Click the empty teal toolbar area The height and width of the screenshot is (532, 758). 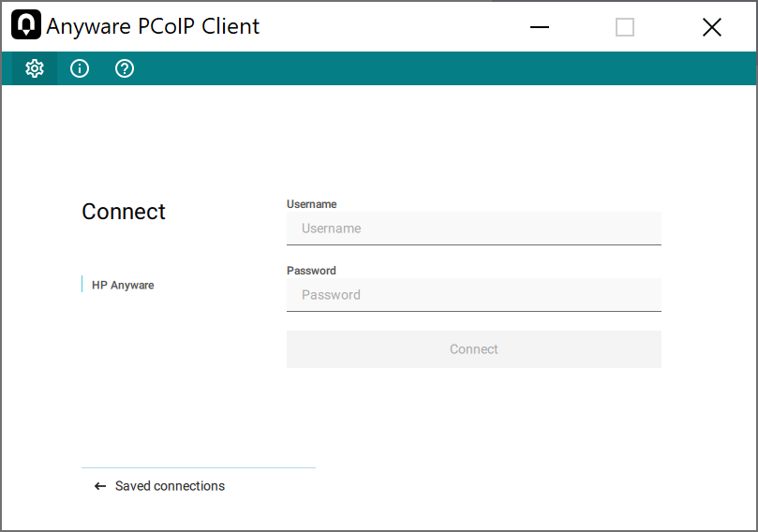click(440, 68)
